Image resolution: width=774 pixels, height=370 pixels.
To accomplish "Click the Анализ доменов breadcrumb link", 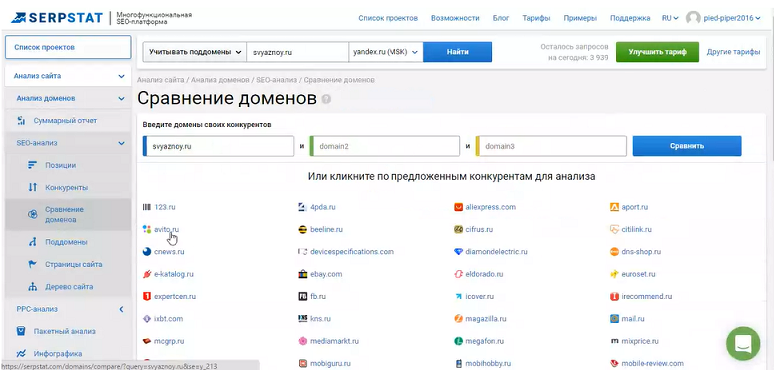I will 221,80.
